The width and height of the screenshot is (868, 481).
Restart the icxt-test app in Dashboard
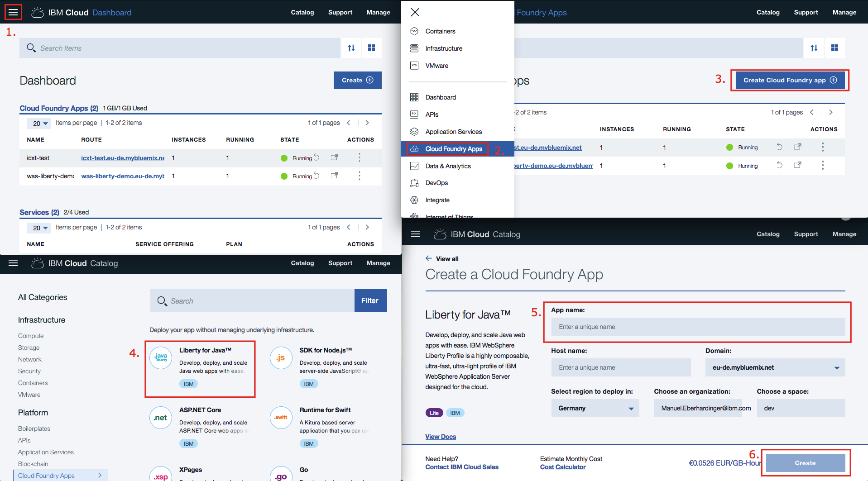tap(317, 157)
